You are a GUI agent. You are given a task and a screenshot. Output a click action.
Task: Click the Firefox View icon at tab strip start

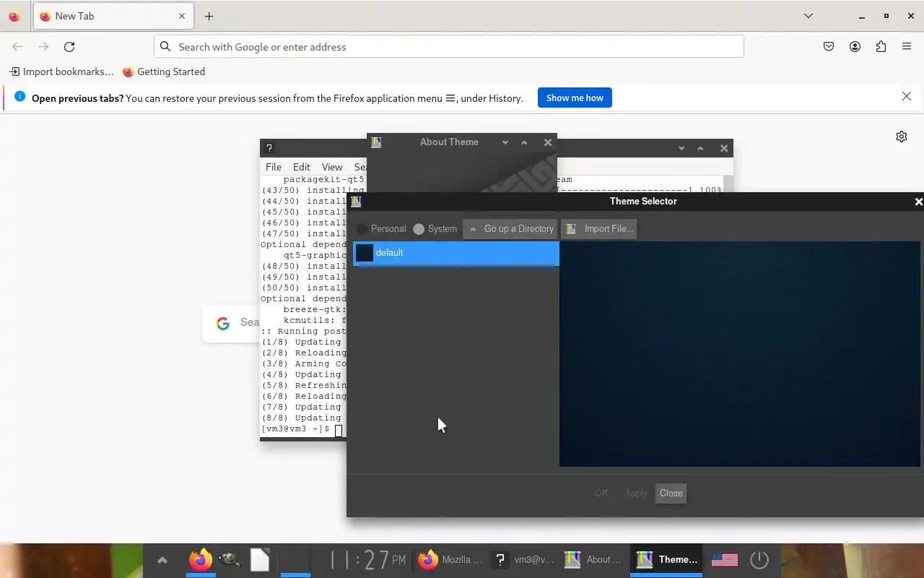point(14,16)
